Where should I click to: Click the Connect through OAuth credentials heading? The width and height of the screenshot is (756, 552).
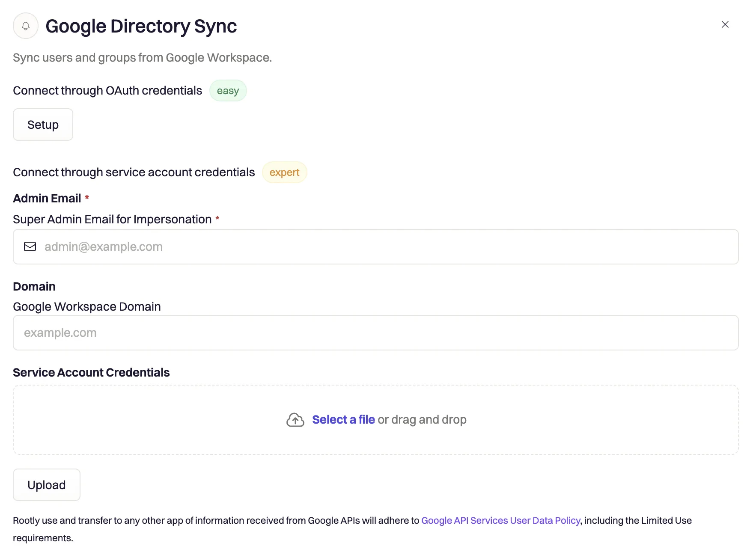(107, 90)
